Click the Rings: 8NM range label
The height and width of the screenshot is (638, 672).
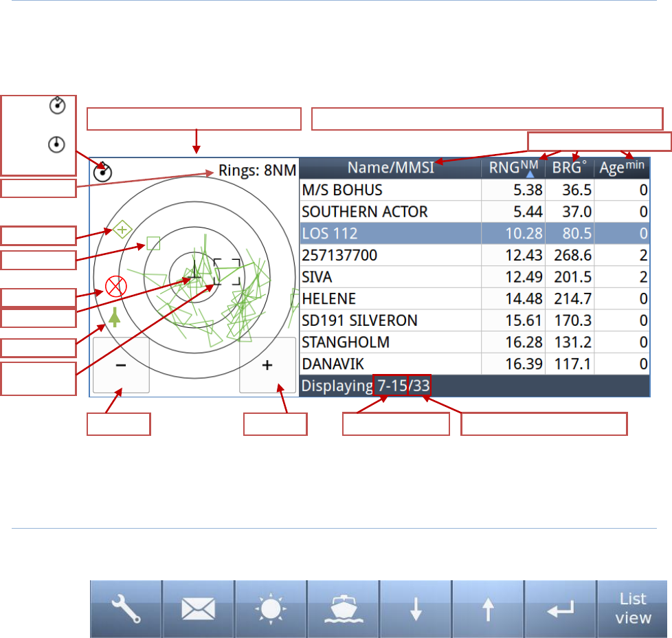point(257,170)
